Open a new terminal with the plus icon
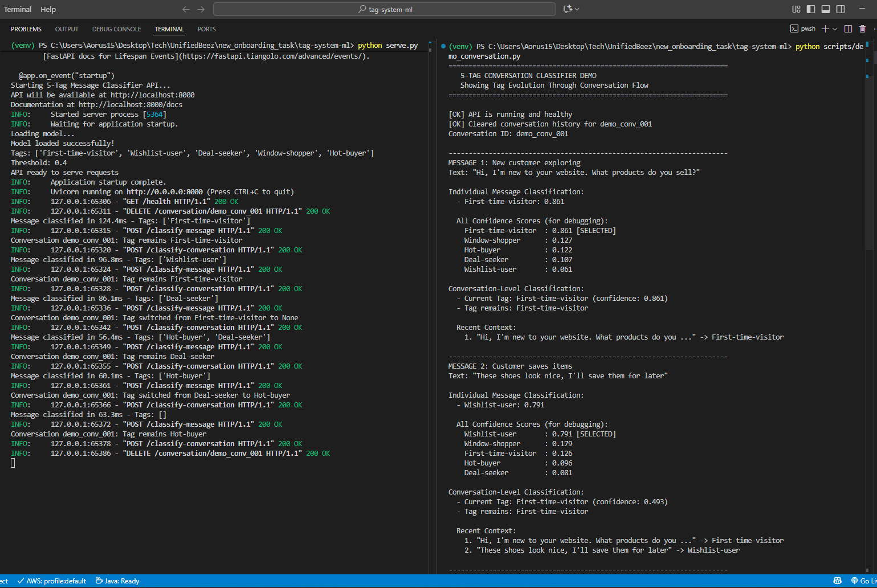Viewport: 877px width, 588px height. (825, 28)
